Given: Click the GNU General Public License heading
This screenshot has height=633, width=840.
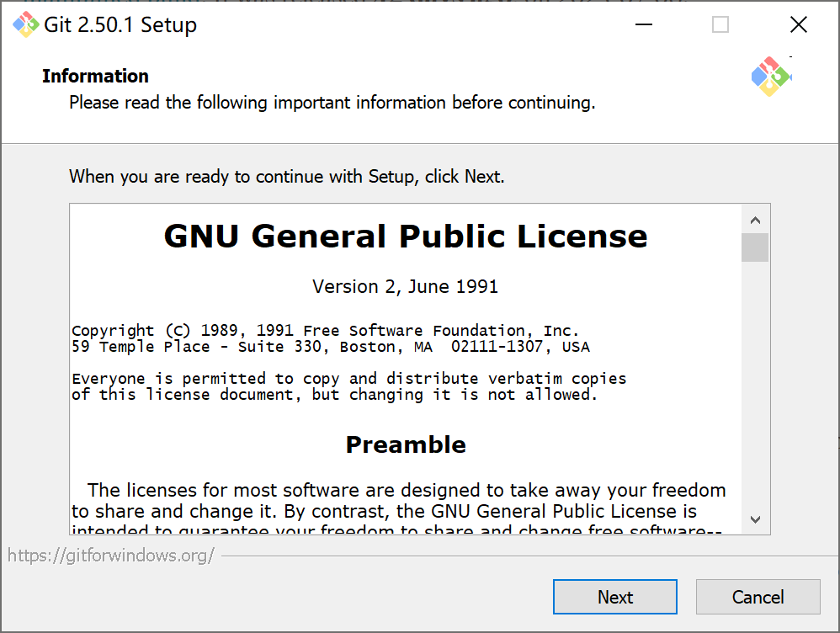Looking at the screenshot, I should point(406,237).
